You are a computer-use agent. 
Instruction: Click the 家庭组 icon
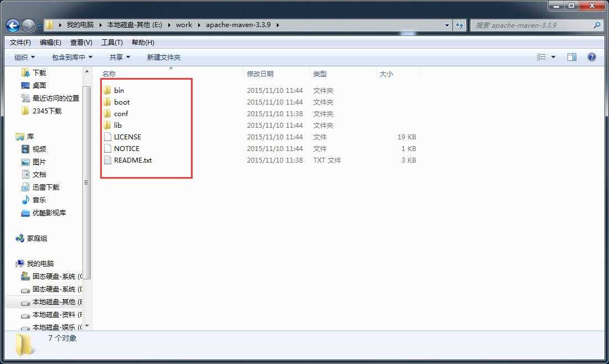pyautogui.click(x=20, y=238)
